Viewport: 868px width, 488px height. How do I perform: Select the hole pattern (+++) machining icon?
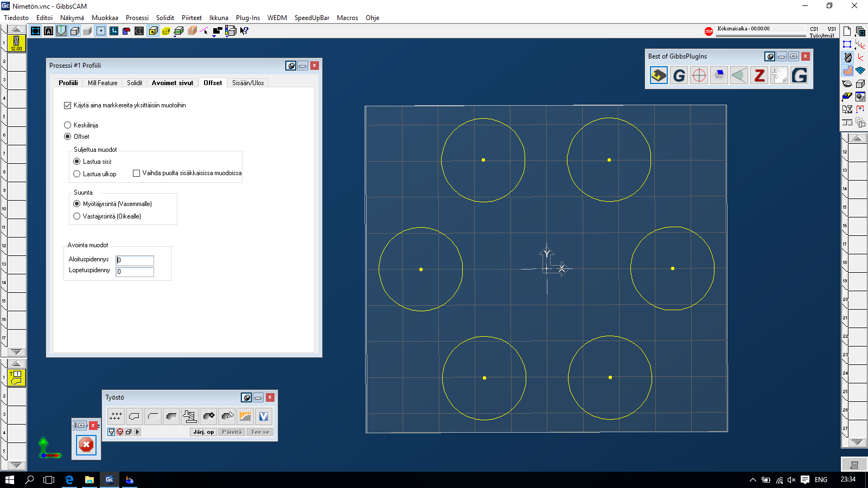coord(115,416)
